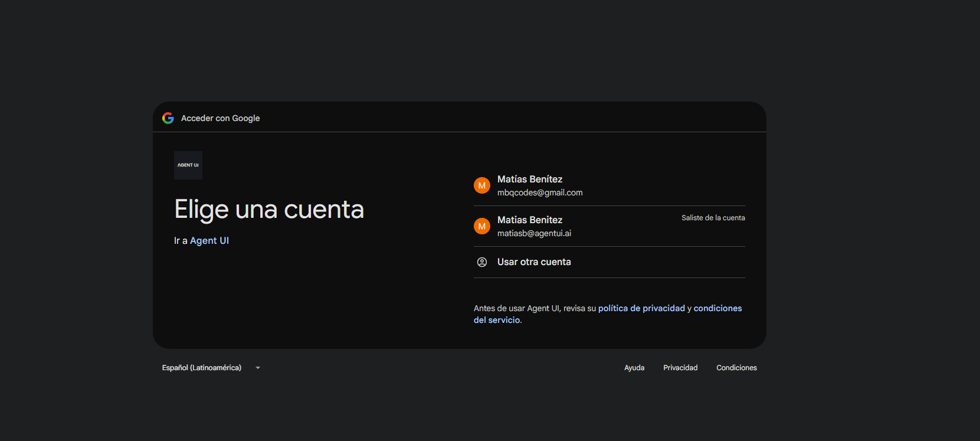Click the mbqcodes@gmail.com email text
Viewport: 980px width, 441px height.
[540, 192]
